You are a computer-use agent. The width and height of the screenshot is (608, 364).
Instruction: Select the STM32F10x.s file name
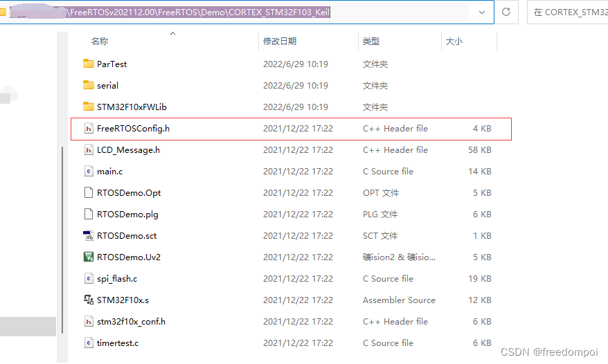(x=123, y=300)
